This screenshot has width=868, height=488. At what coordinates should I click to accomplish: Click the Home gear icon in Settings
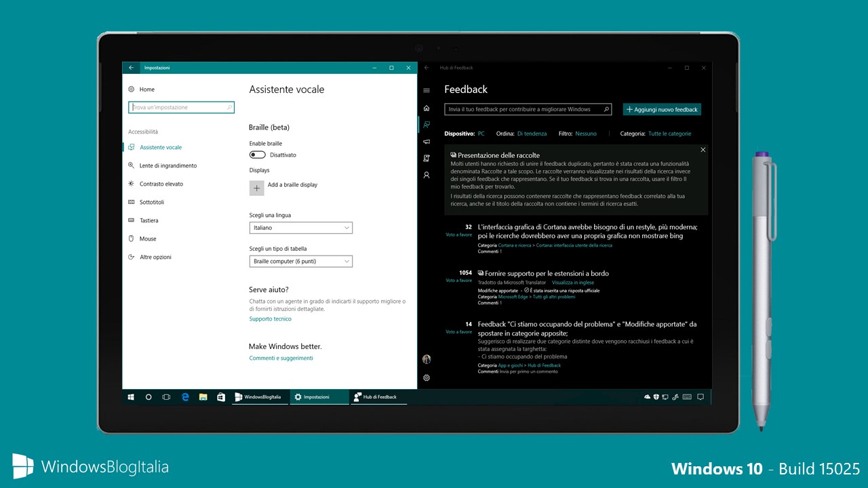tap(132, 89)
